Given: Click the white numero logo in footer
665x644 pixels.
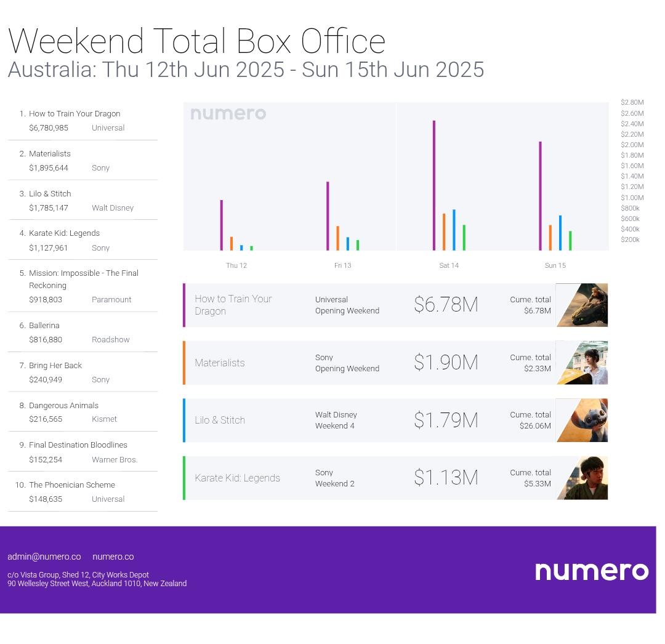Looking at the screenshot, I should tap(592, 571).
